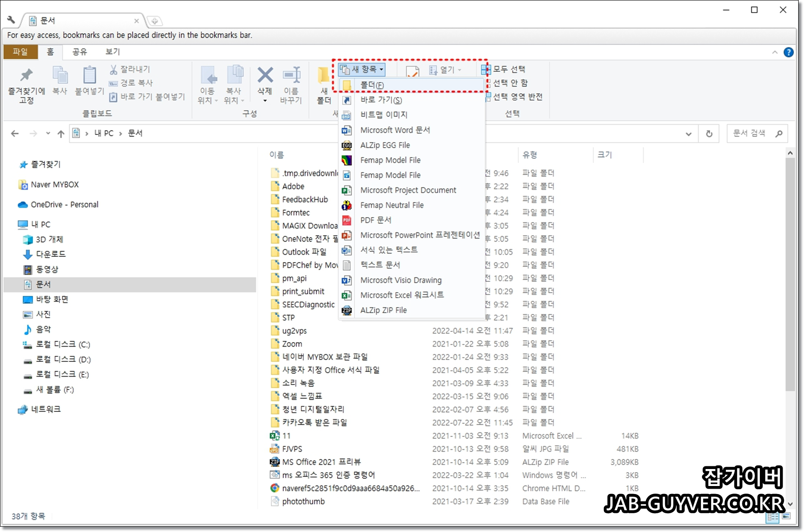Switch to the 보기 ribbon tab
This screenshot has width=804, height=532.
tap(113, 52)
